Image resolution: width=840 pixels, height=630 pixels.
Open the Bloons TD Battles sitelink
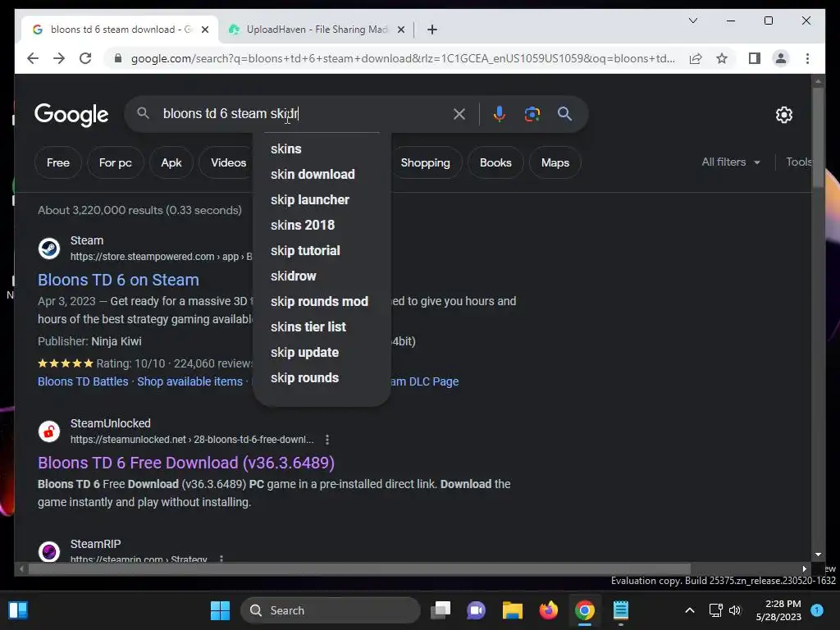tap(83, 381)
